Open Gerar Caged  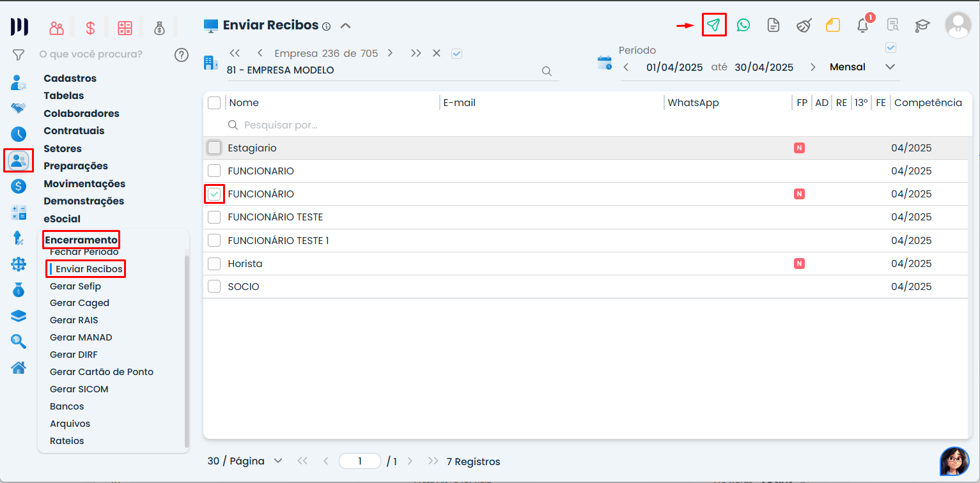point(79,303)
